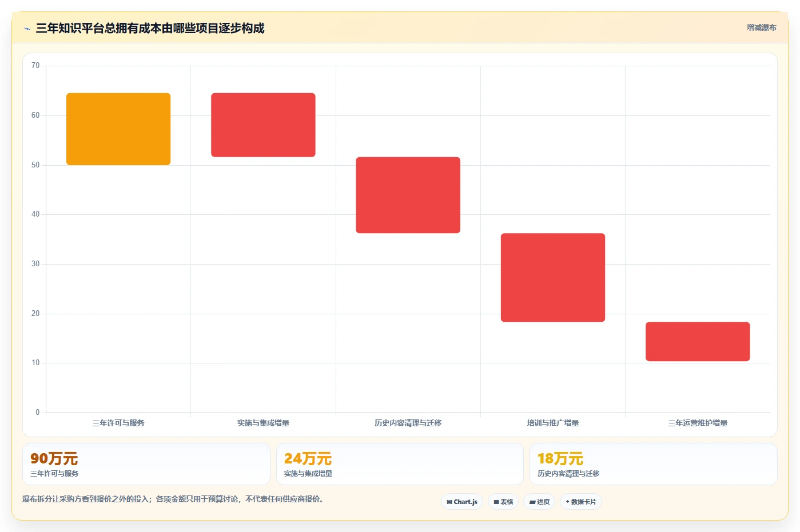Click the red 实施与集成增量 bar
Viewport: 800px width, 532px height.
pyautogui.click(x=263, y=125)
